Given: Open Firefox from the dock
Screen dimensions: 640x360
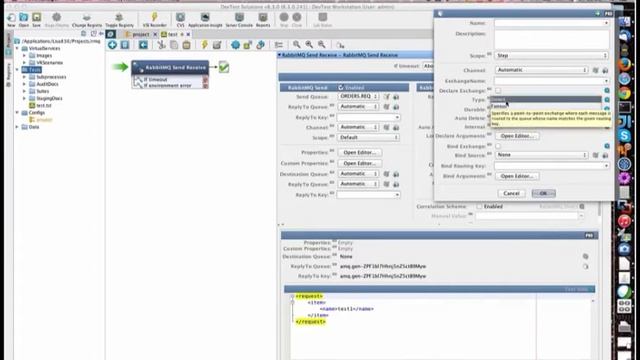Looking at the screenshot, I should click(x=624, y=64).
